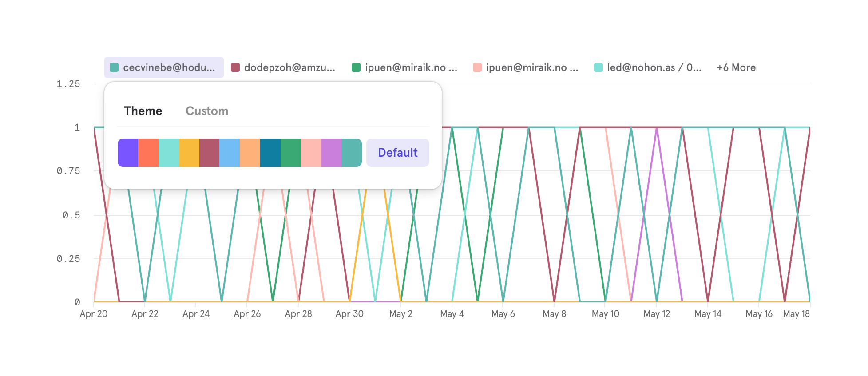Expand the +6 More legend items
The image size is (868, 376).
coord(736,67)
